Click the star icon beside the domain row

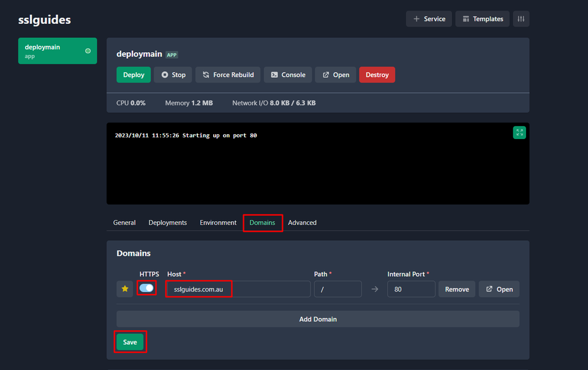click(124, 289)
